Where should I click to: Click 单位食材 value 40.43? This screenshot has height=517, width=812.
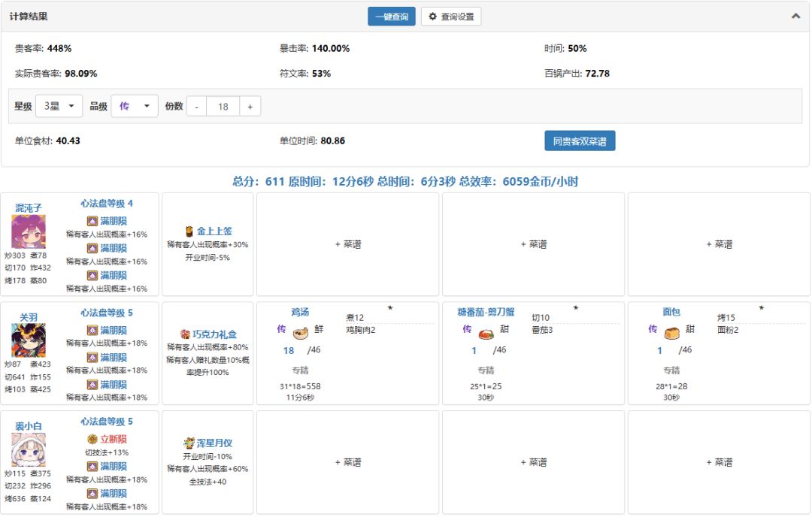tap(68, 141)
